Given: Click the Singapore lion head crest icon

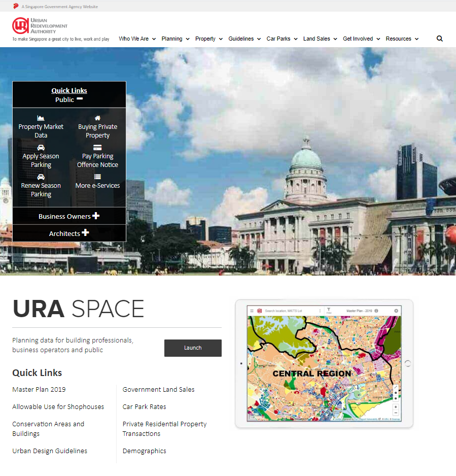Looking at the screenshot, I should (16, 6).
